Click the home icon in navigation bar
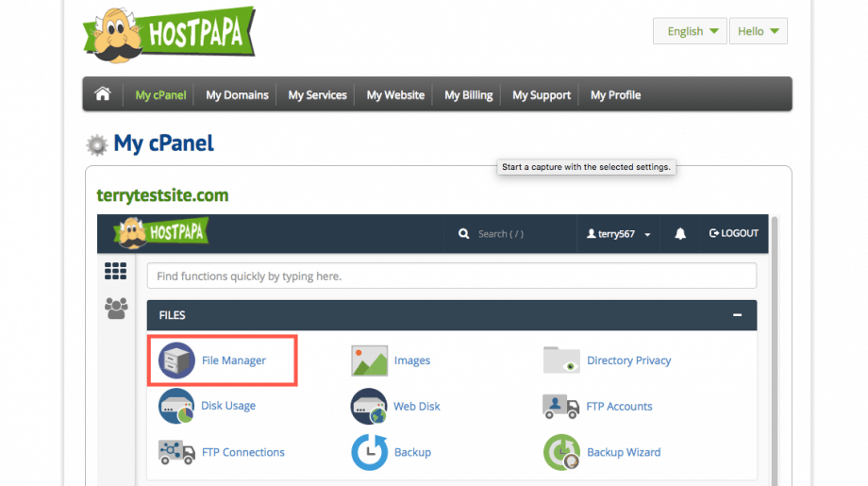Screen dimensions: 868x486 point(103,94)
